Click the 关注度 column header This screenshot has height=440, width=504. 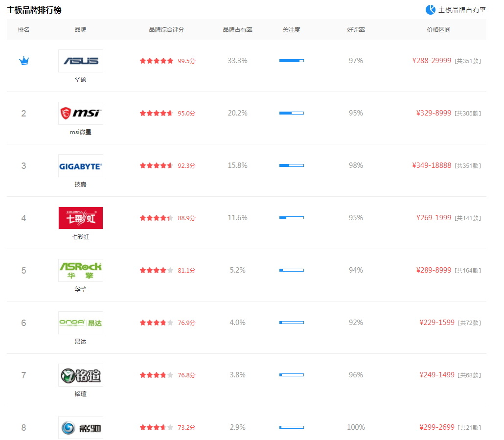(291, 29)
